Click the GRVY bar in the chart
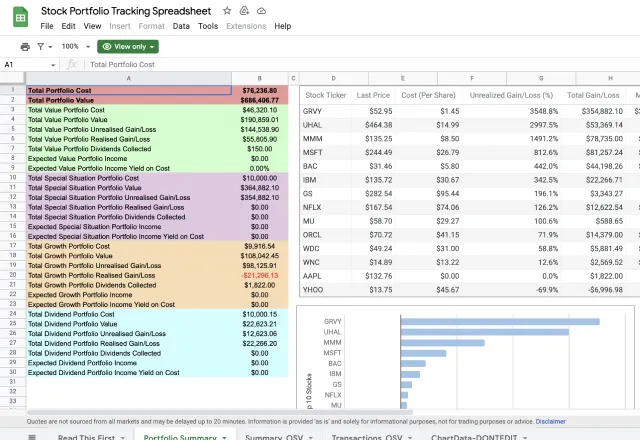640x440 pixels. (500, 322)
